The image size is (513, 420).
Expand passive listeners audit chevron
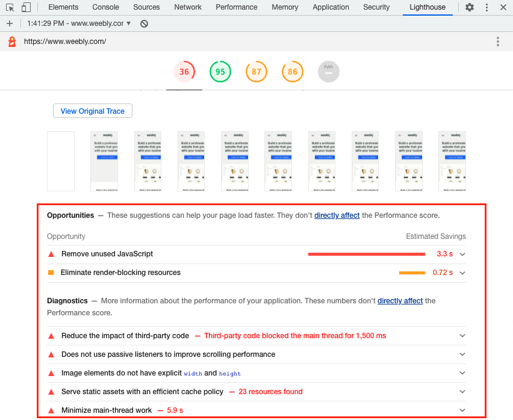[x=462, y=354]
